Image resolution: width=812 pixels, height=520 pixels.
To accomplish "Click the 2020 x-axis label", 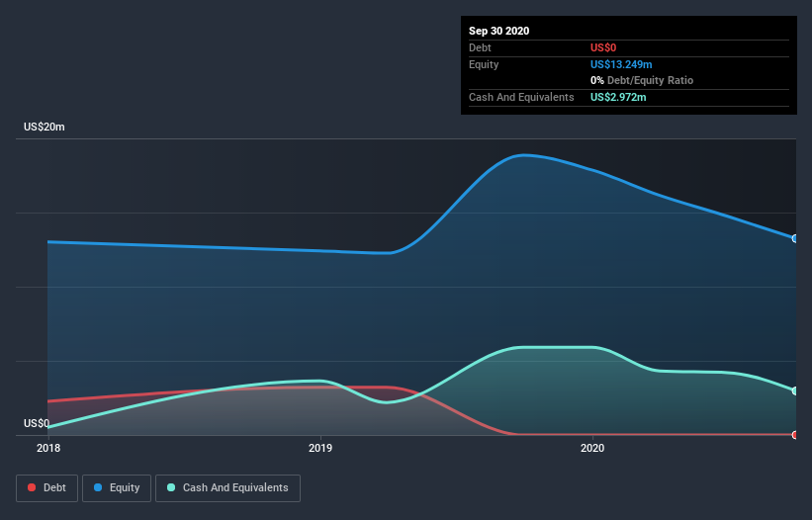I will [x=591, y=448].
